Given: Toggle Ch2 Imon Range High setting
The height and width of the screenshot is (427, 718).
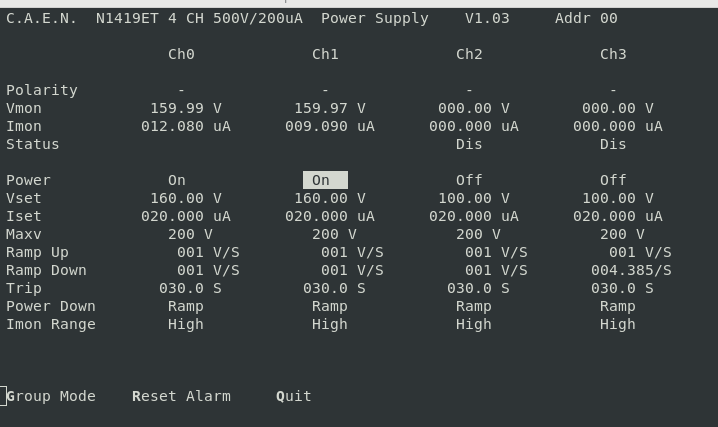Looking at the screenshot, I should point(473,324).
